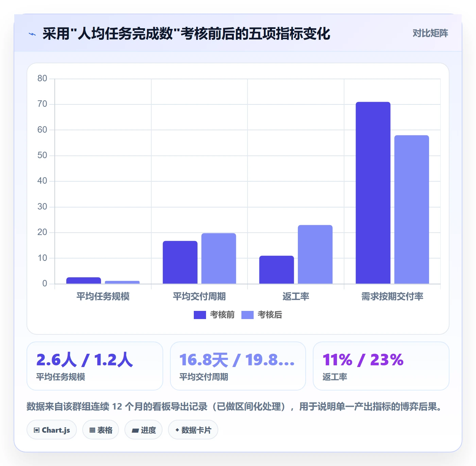Click the light blue 考核后 legend swatch
The height and width of the screenshot is (466, 476).
point(248,315)
